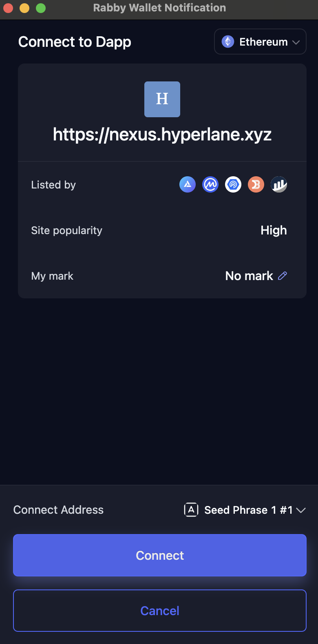Click the dark bar-chart Etherscan listing icon

[x=279, y=185]
